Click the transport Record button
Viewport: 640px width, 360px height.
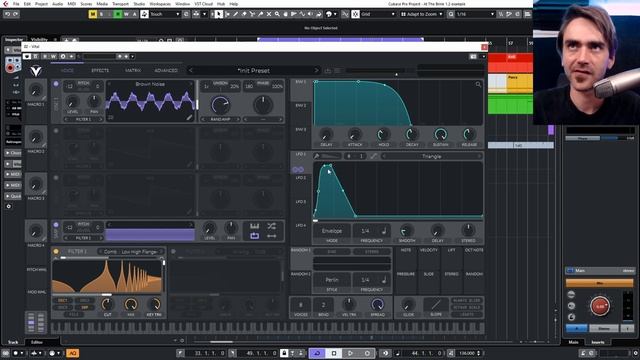tap(367, 353)
